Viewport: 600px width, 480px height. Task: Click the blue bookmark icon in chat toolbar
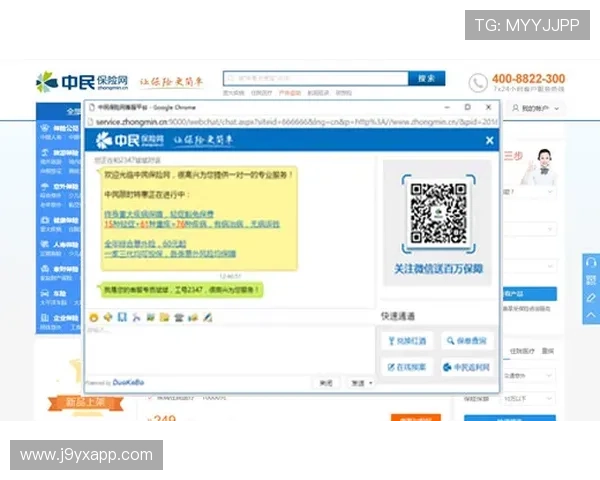point(122,317)
